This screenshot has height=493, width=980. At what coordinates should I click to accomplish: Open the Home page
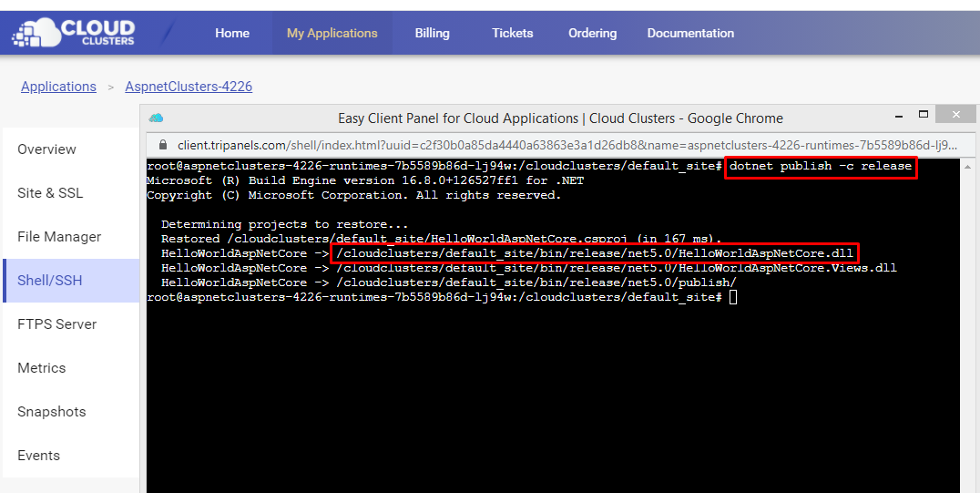point(232,33)
